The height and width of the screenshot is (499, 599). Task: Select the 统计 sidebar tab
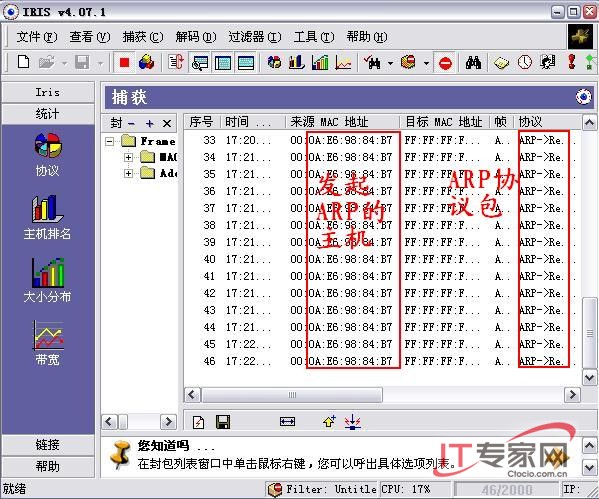pos(48,113)
